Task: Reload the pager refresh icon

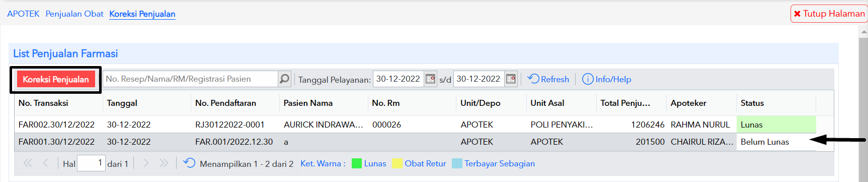Action: (x=189, y=163)
